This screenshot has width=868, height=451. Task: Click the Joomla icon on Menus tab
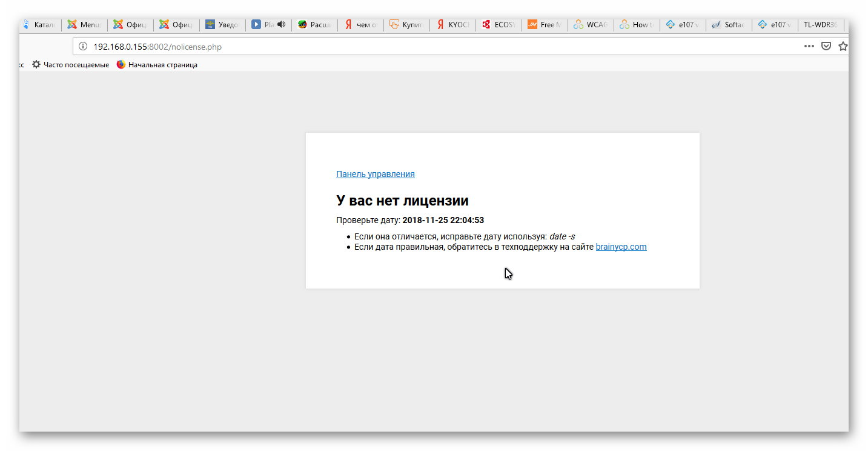coord(72,25)
